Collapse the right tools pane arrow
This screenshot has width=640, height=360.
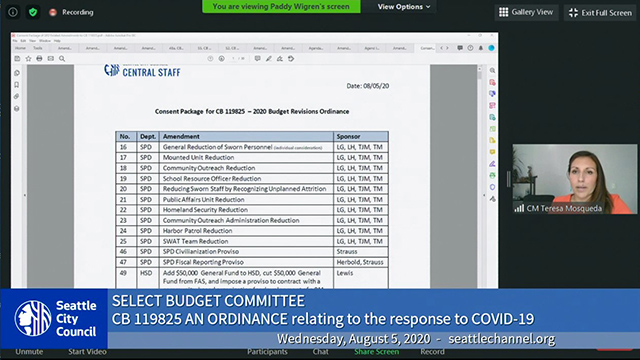point(484,196)
